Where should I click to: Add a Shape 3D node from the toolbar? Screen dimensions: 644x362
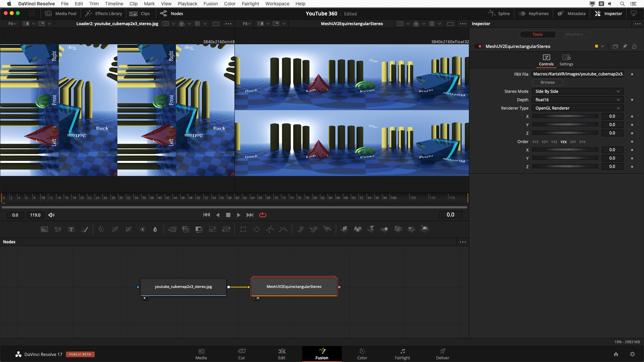click(x=358, y=229)
